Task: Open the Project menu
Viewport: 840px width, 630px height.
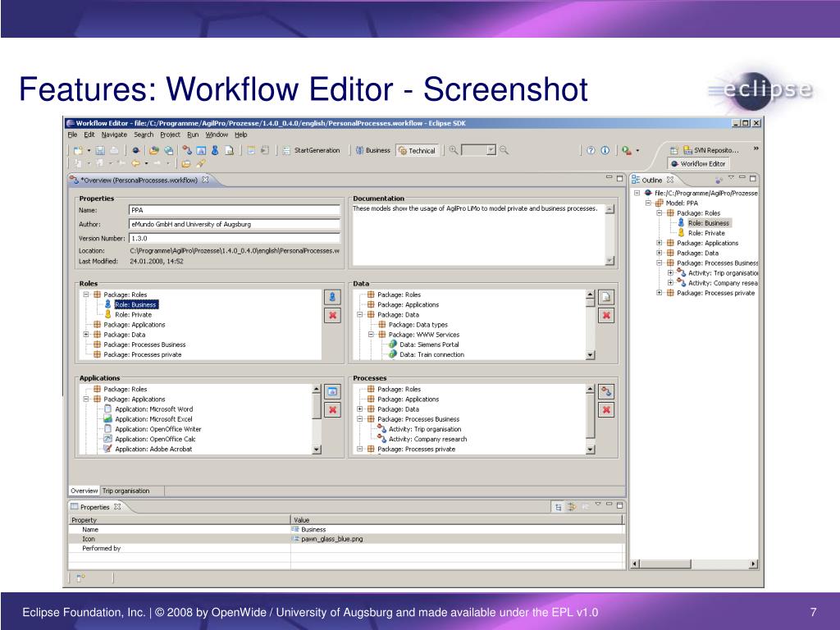Action: coord(170,135)
